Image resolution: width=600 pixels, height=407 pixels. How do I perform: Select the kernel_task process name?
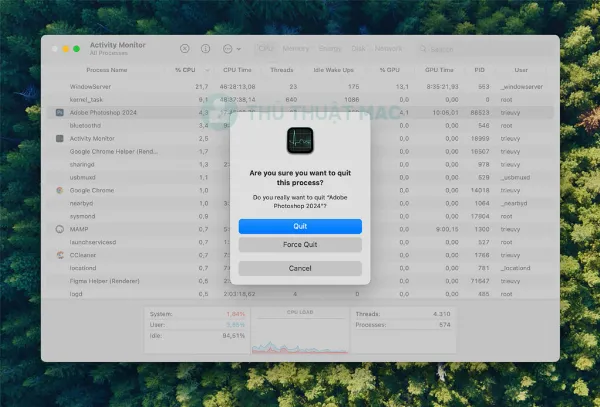[86, 99]
